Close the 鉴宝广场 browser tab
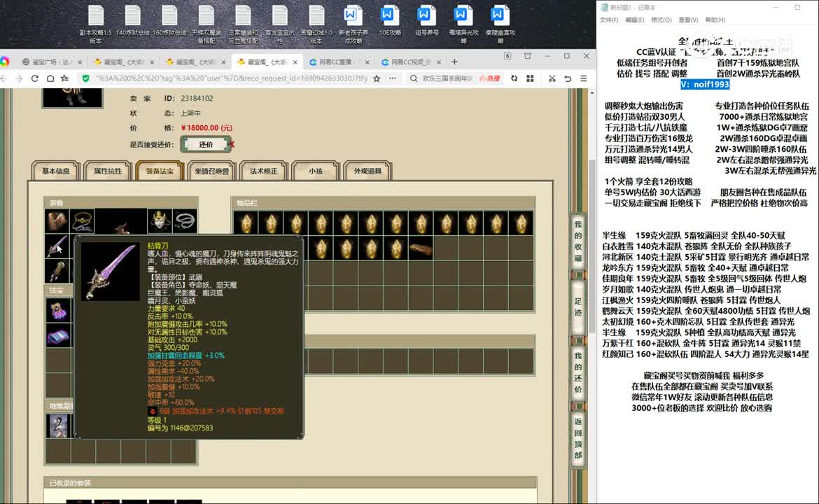This screenshot has width=819, height=504. click(x=80, y=62)
